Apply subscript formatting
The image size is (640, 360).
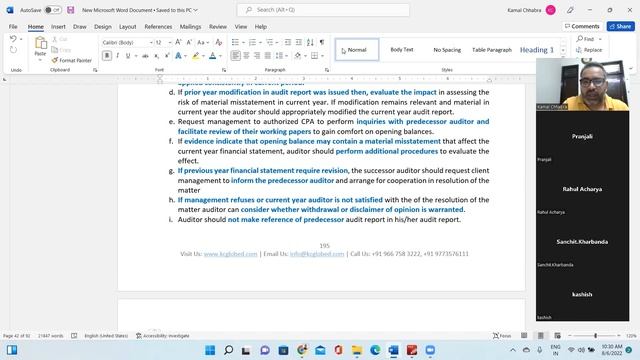(156, 56)
